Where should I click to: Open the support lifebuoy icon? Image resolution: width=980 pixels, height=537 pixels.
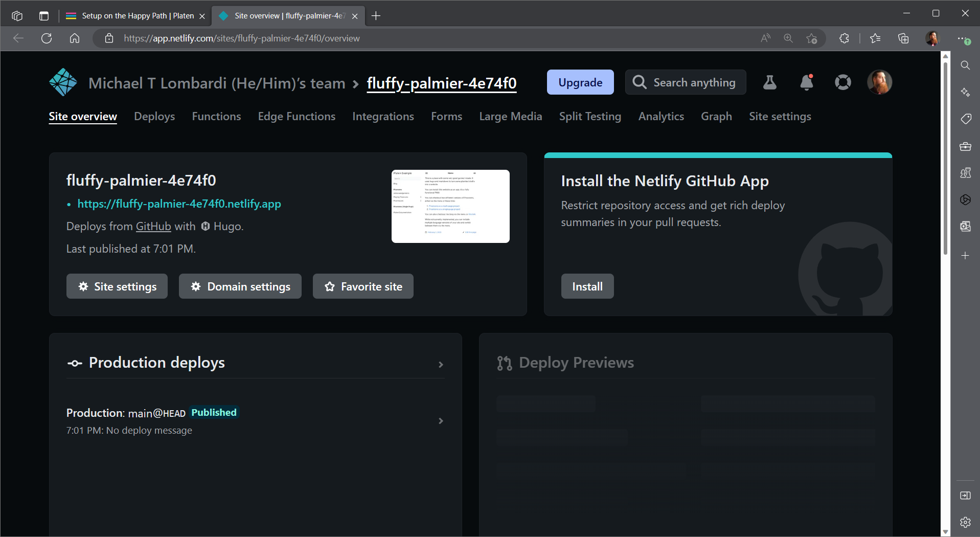[842, 82]
